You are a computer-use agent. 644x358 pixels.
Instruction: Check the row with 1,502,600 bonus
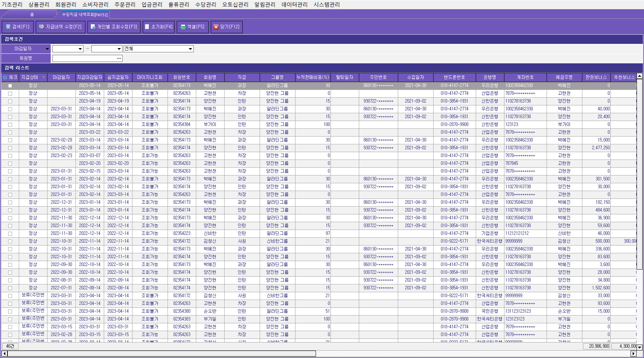[10, 288]
